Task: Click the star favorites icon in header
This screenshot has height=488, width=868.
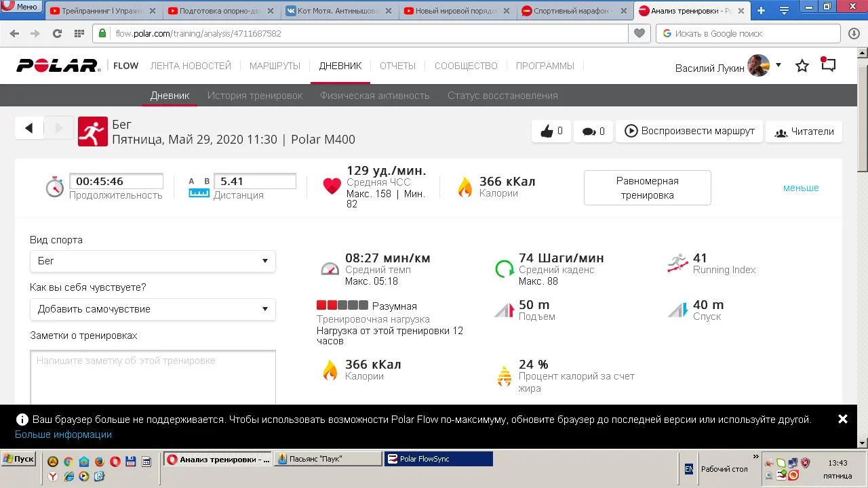Action: (802, 66)
